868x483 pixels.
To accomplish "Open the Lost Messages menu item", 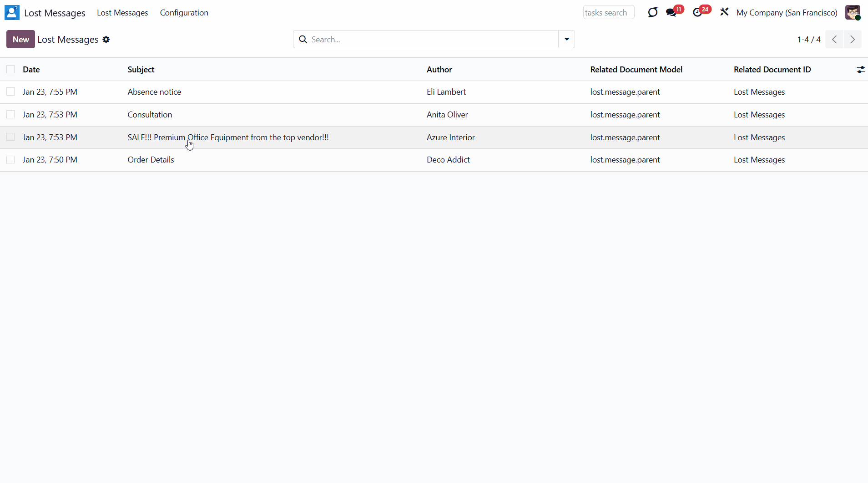I will [x=122, y=13].
